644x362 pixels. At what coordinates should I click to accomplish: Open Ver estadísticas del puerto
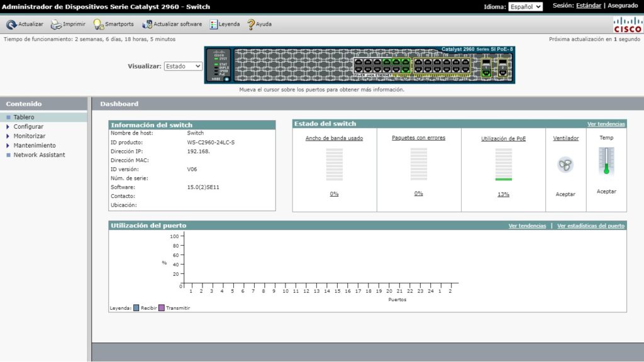click(x=589, y=225)
